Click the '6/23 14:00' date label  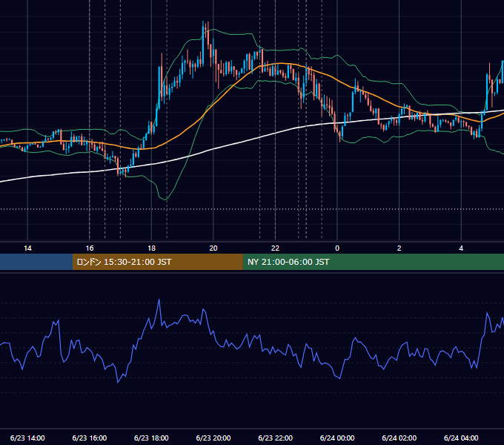[27, 438]
